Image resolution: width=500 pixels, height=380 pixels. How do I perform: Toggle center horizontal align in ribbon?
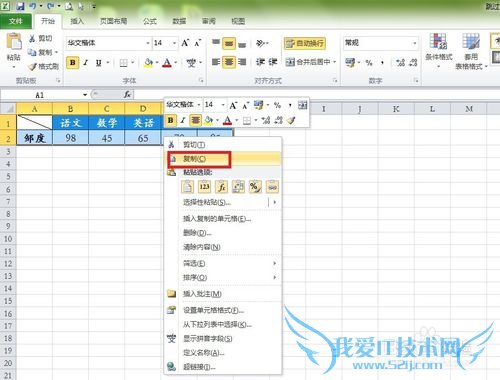[x=229, y=62]
